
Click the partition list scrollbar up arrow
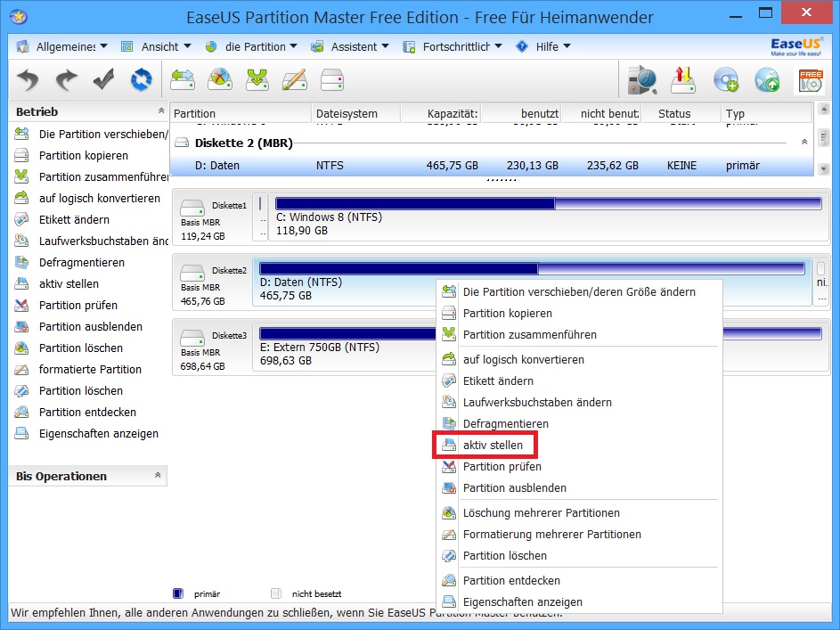point(824,110)
